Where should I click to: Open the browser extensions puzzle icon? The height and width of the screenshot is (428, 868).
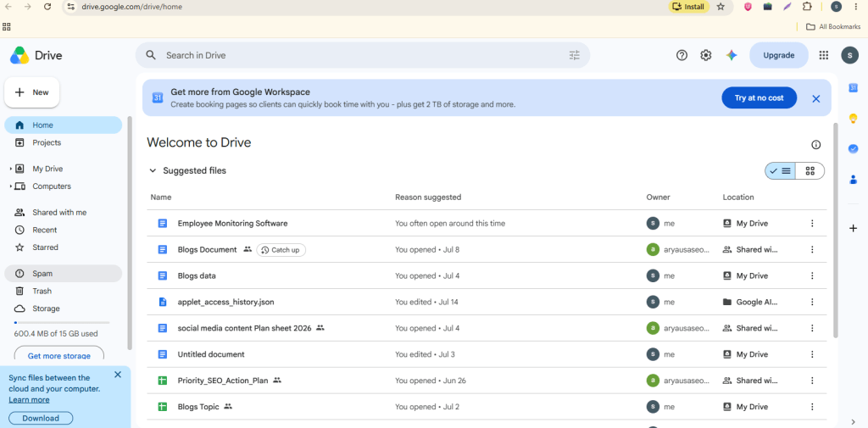807,7
